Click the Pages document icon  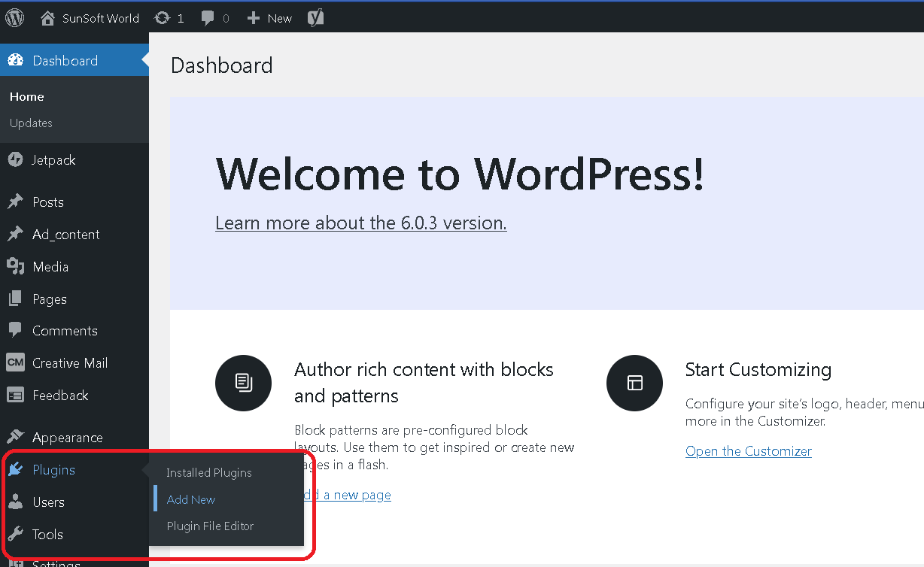pyautogui.click(x=15, y=299)
